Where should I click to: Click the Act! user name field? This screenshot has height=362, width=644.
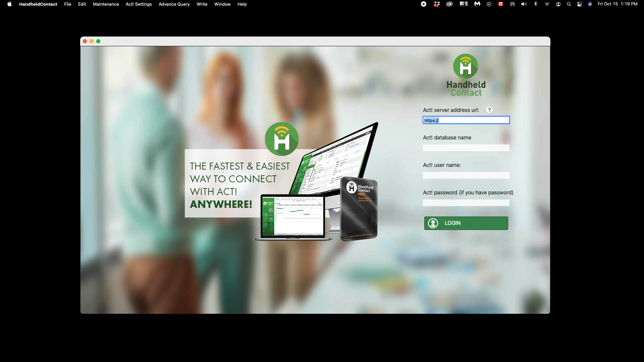point(466,175)
